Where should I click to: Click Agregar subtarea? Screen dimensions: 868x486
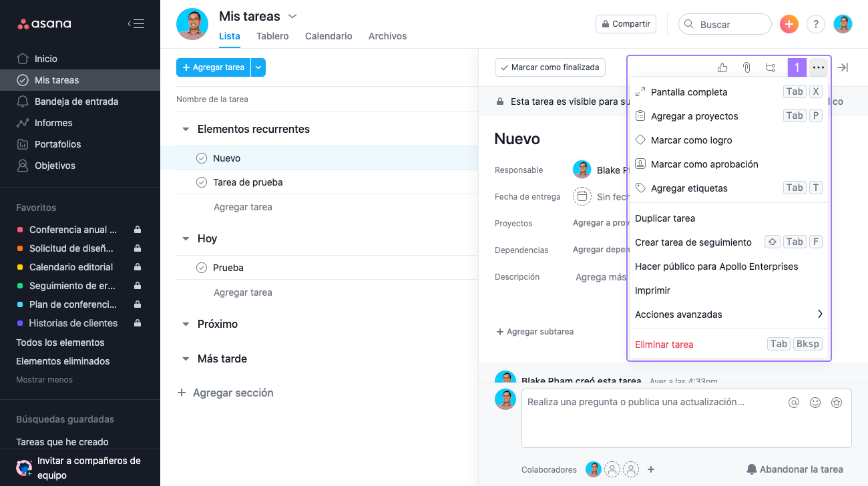(535, 332)
